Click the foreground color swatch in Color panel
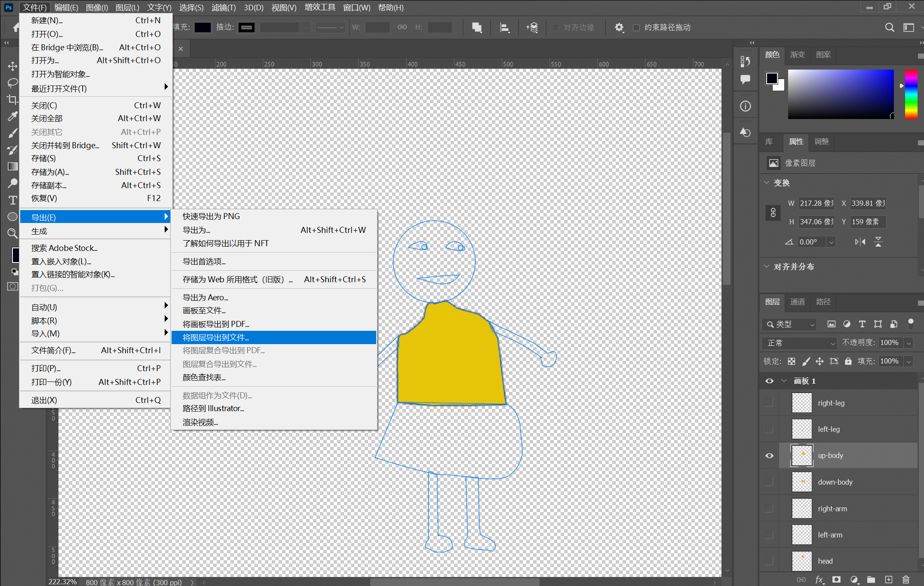924x586 pixels. [x=771, y=78]
